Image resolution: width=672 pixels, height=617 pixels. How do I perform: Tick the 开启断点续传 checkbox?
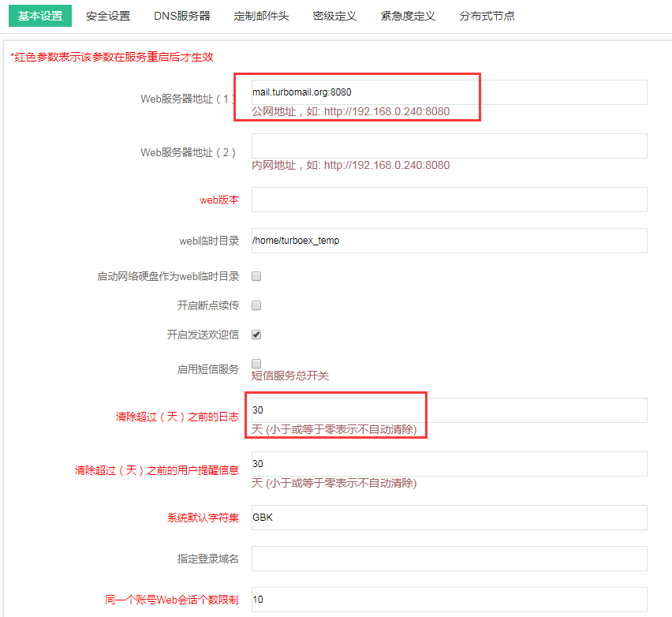coord(256,305)
